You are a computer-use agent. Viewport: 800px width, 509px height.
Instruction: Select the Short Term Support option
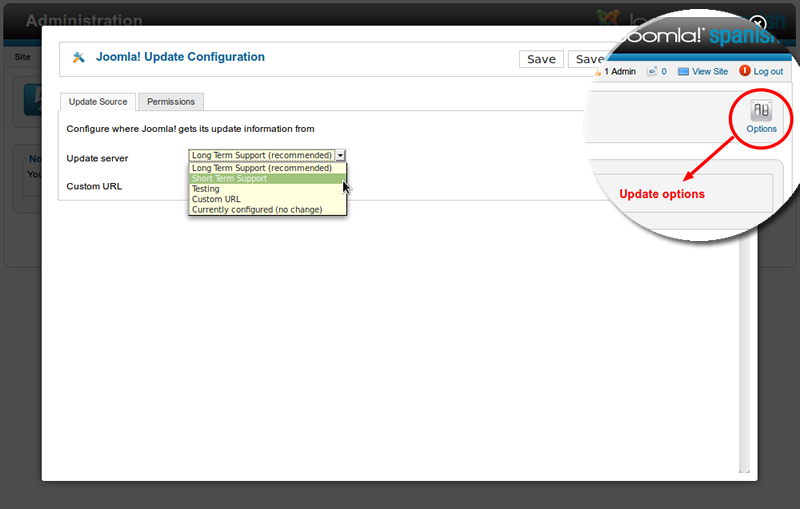click(267, 179)
